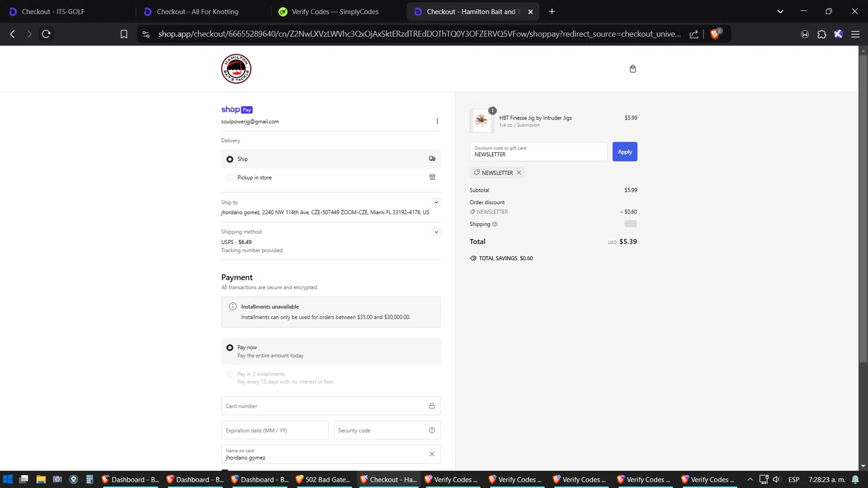Click the Security code field
The height and width of the screenshot is (488, 868).
pos(387,430)
